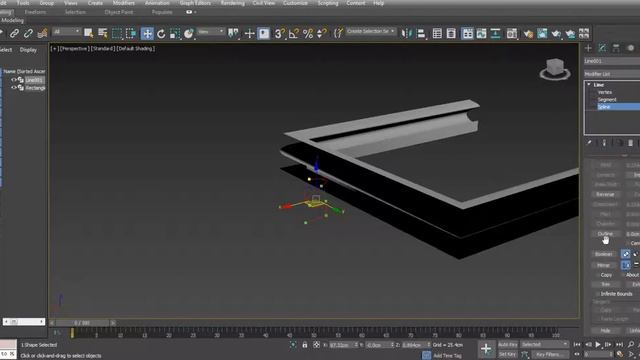The width and height of the screenshot is (640, 360).
Task: Toggle Angle Snap icon
Action: coord(293,33)
